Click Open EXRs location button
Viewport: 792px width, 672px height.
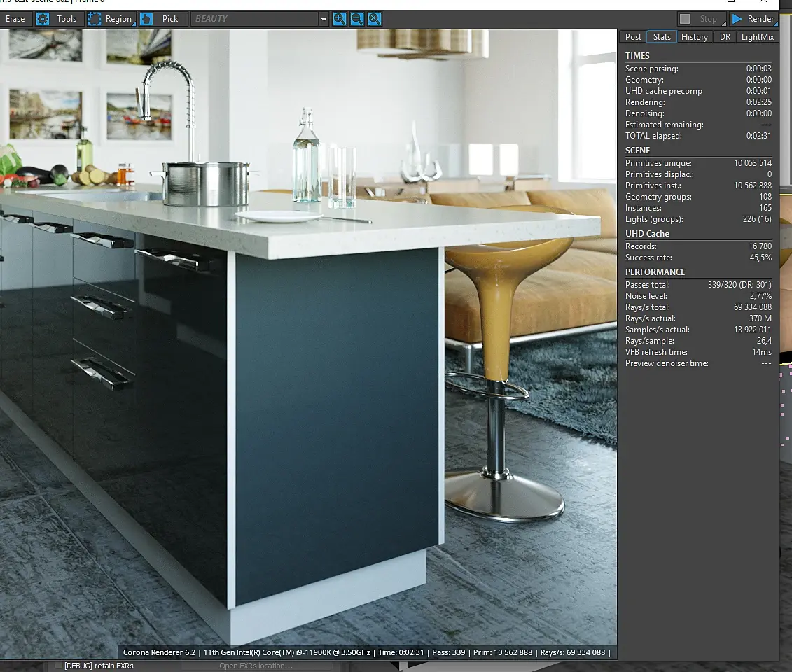tap(256, 666)
